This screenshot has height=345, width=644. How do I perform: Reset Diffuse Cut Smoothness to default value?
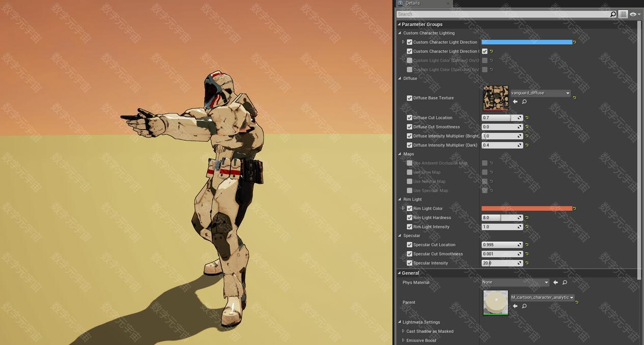point(527,127)
